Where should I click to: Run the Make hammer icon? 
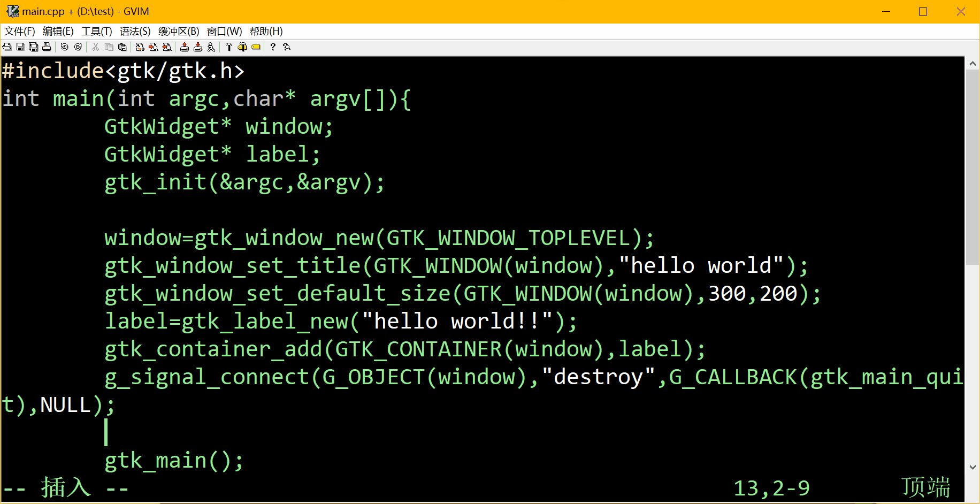click(x=229, y=47)
